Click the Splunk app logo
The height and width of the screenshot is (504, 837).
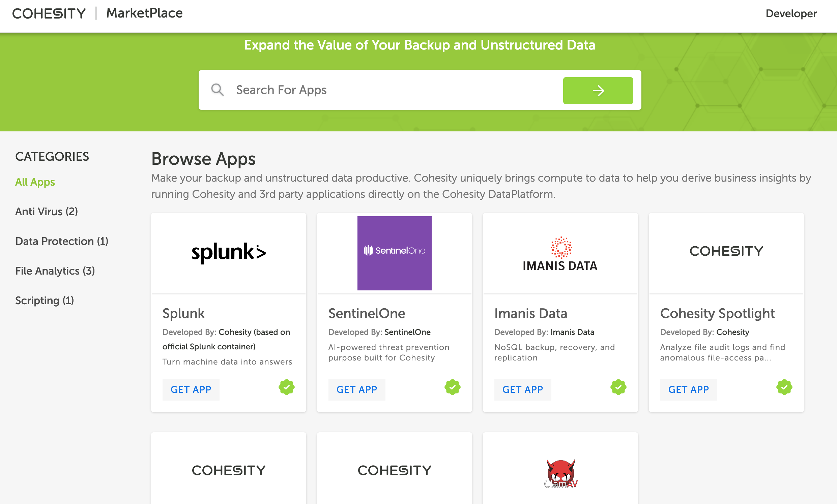pos(228,252)
